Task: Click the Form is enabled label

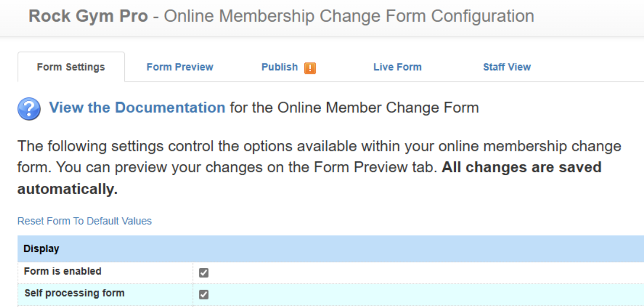Action: 63,272
